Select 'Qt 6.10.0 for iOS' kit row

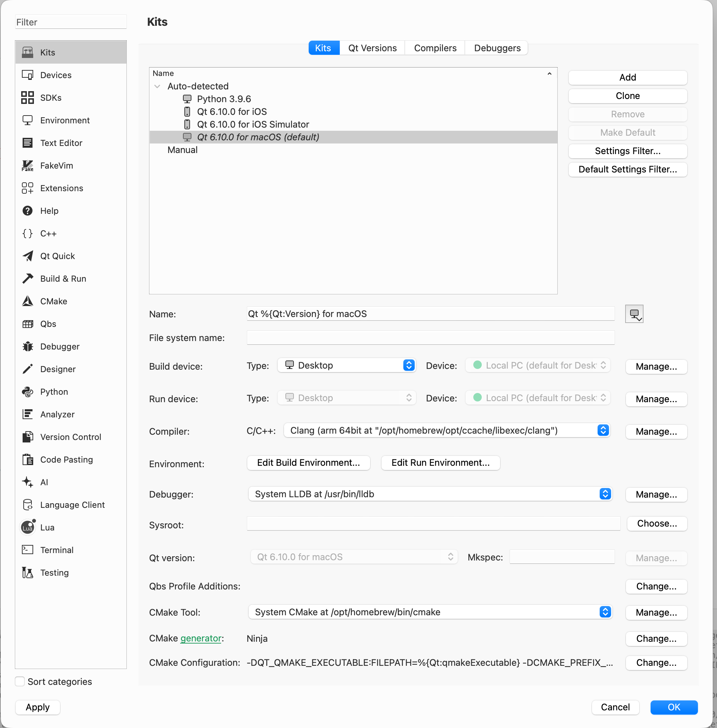click(x=353, y=112)
